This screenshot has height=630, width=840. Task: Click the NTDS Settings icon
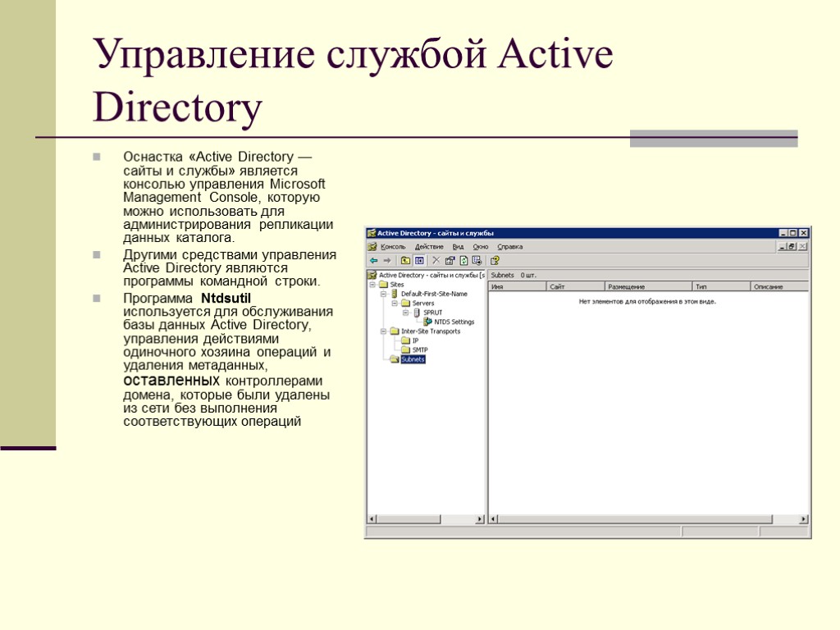(x=427, y=322)
